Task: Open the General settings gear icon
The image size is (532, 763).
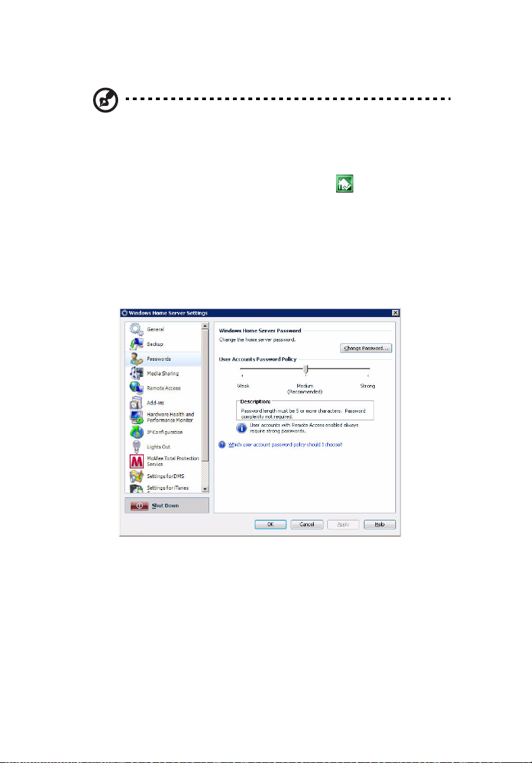Action: 135,330
